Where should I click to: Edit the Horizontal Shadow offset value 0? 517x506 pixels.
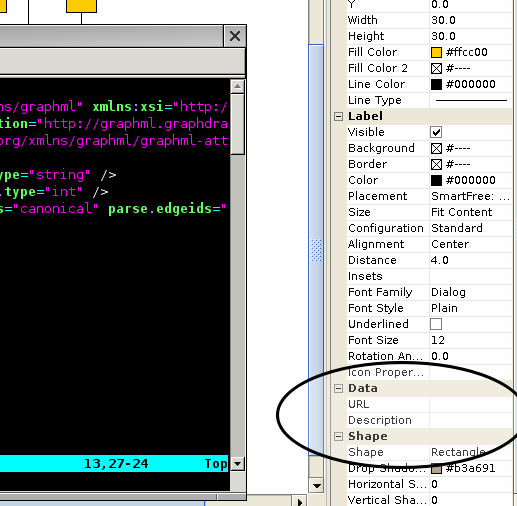pyautogui.click(x=471, y=484)
